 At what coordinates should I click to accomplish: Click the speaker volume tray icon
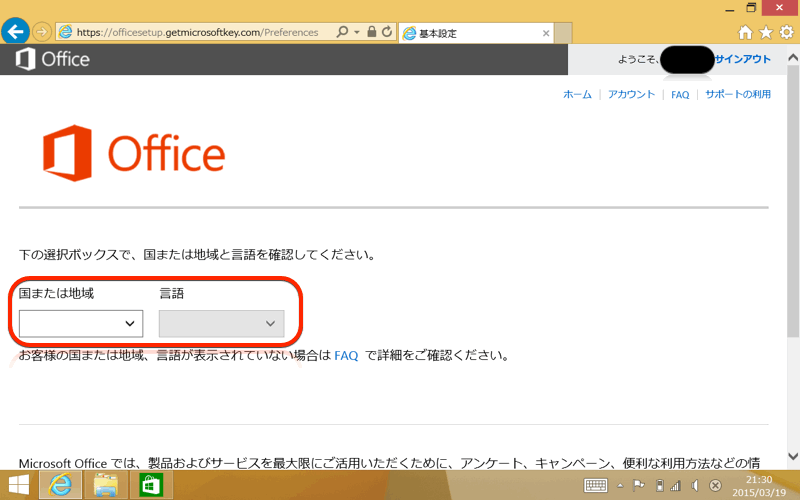click(696, 485)
